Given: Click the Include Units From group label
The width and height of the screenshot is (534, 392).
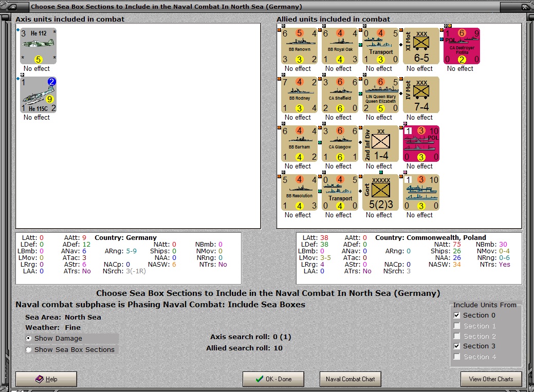Looking at the screenshot, I should click(x=485, y=305).
